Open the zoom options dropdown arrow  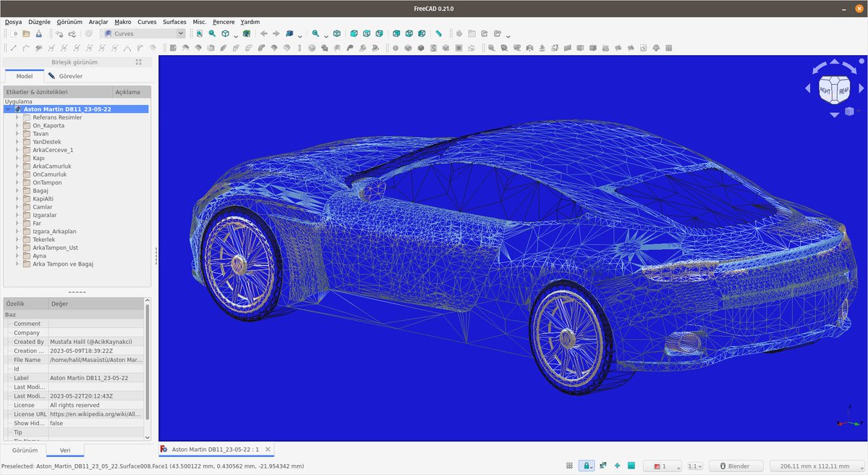point(325,35)
